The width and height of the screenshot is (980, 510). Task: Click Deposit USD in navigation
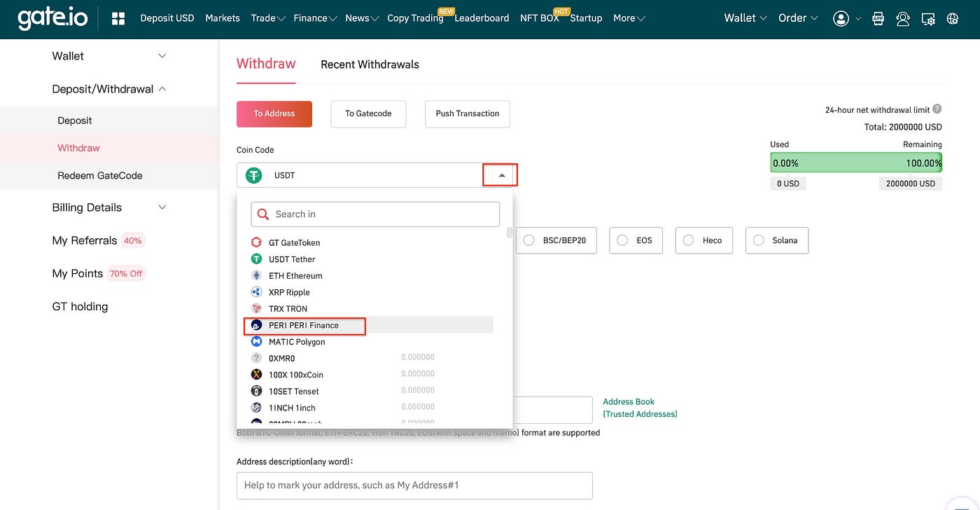pos(167,18)
